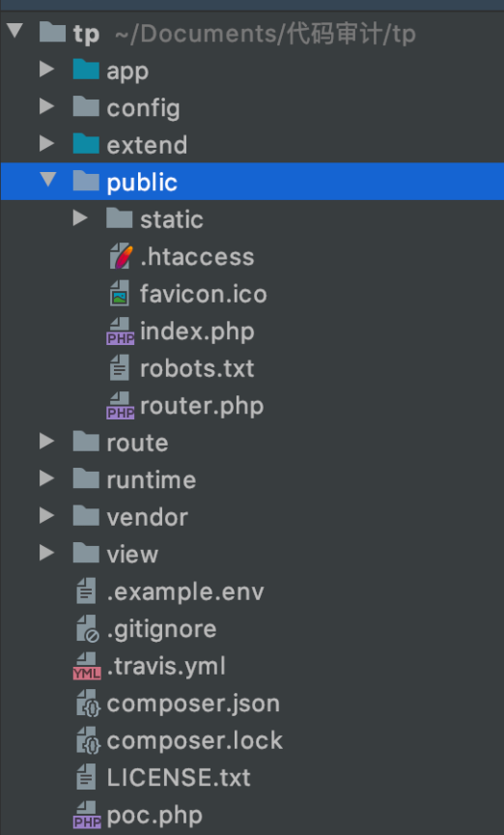Click the YML icon of .travis.yml
This screenshot has height=835, width=504.
pos(87,666)
